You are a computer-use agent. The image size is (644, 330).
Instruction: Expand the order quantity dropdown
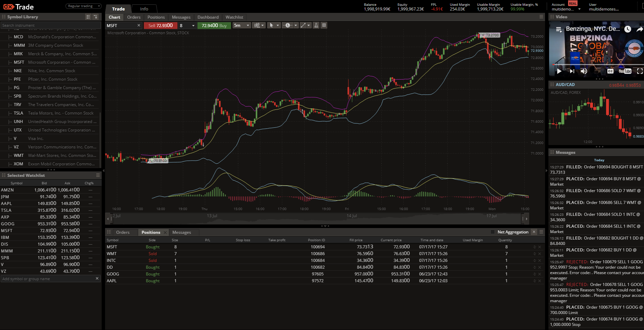(193, 26)
